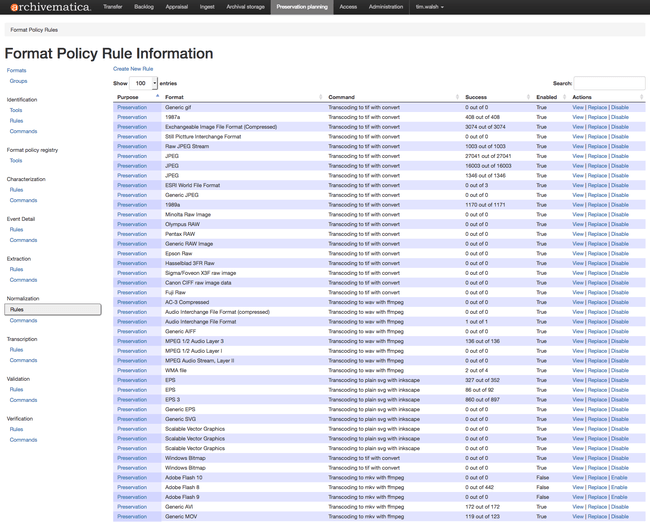The image size is (650, 522).
Task: Sort table by Format column header
Action: [x=174, y=97]
